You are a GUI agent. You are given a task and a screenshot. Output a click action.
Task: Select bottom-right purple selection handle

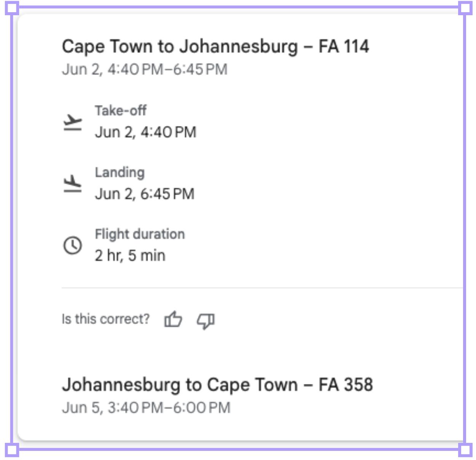pos(465,450)
